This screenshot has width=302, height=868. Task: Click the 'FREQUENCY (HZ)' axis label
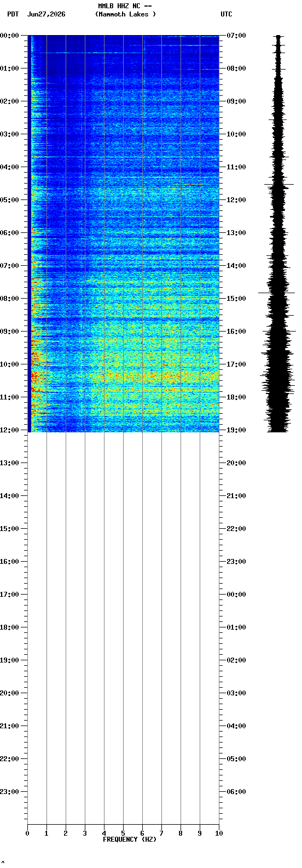click(x=130, y=840)
